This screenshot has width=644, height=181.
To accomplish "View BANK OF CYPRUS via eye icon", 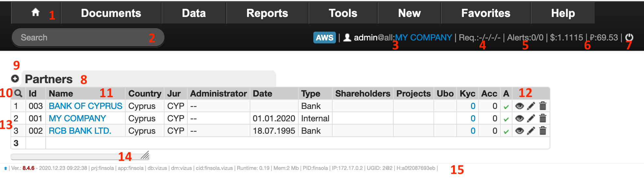I will 519,106.
